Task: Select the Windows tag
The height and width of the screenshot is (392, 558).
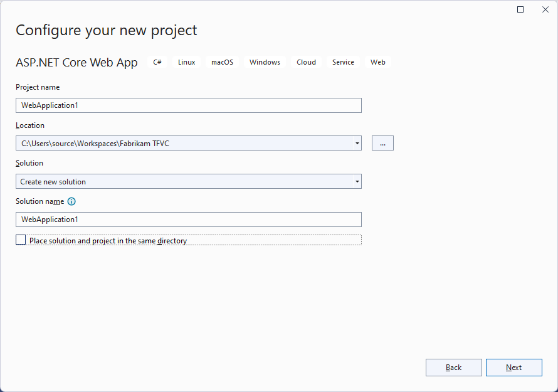Action: click(264, 62)
